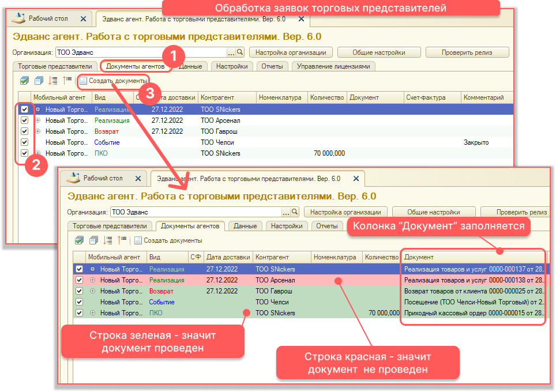Click Контрагент column header in upper window
This screenshot has width=556, height=392.
click(x=227, y=97)
